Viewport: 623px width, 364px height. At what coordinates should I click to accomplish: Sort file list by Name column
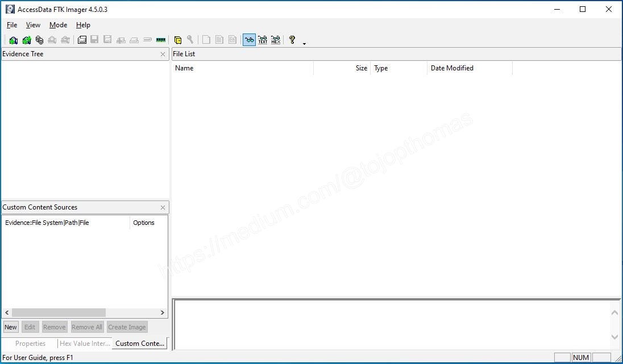click(243, 68)
